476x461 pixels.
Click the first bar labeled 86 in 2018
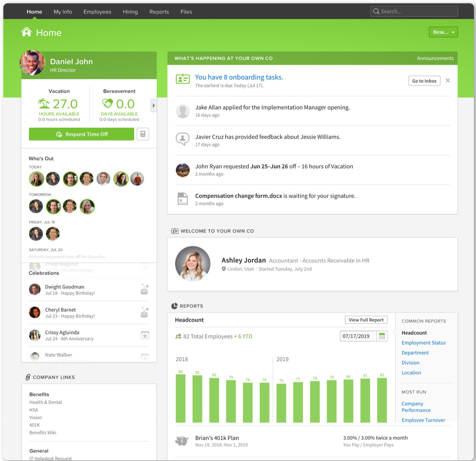(x=180, y=398)
